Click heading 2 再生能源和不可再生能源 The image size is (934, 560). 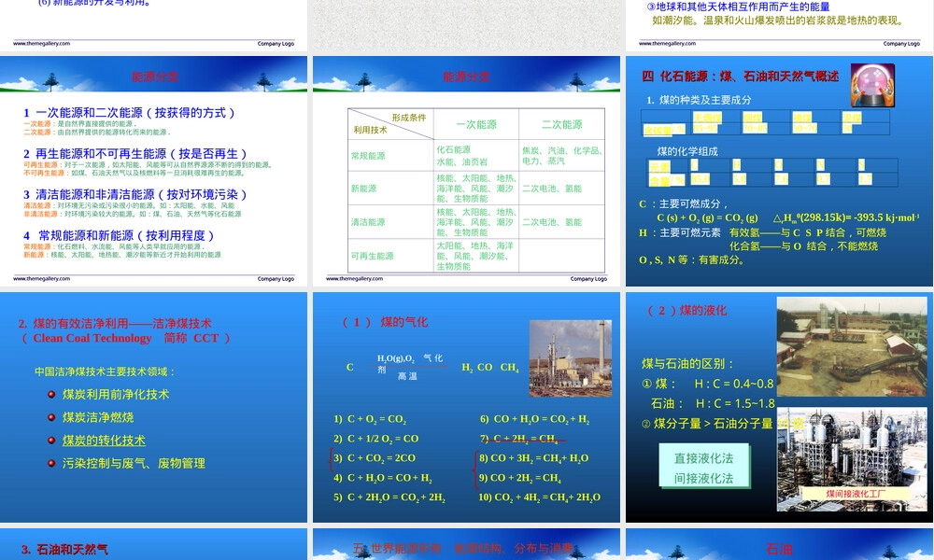135,154
